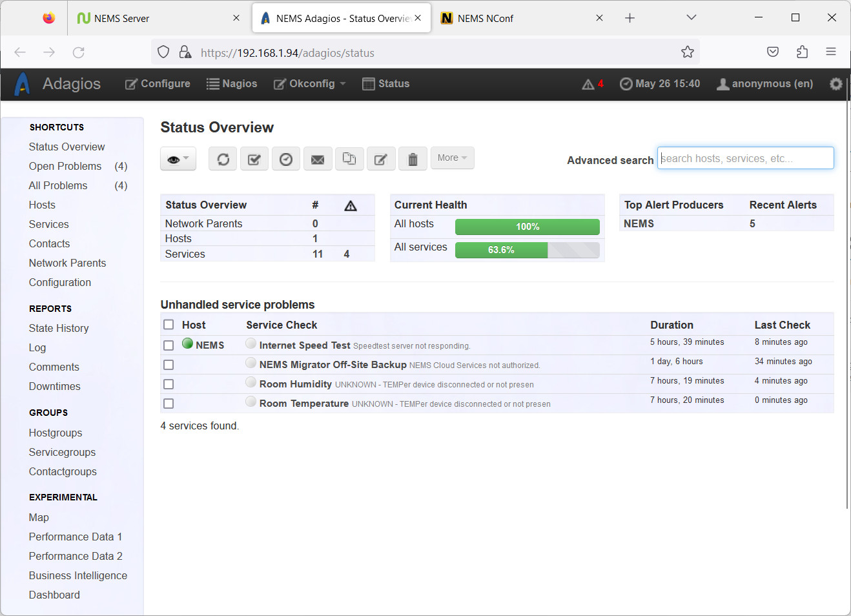Open the Status menu in navbar
This screenshot has width=851, height=616.
click(x=386, y=84)
